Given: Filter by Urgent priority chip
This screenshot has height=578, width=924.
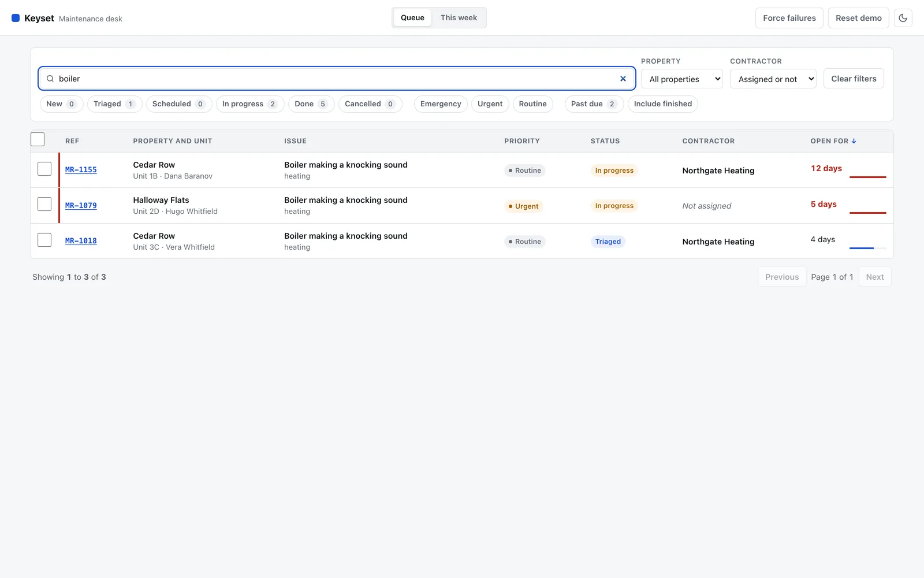Looking at the screenshot, I should pyautogui.click(x=490, y=104).
